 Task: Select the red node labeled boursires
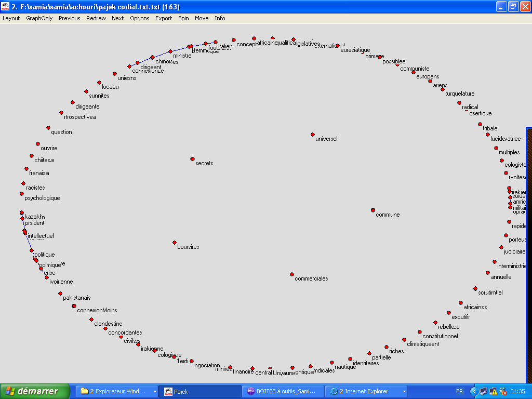click(x=174, y=243)
